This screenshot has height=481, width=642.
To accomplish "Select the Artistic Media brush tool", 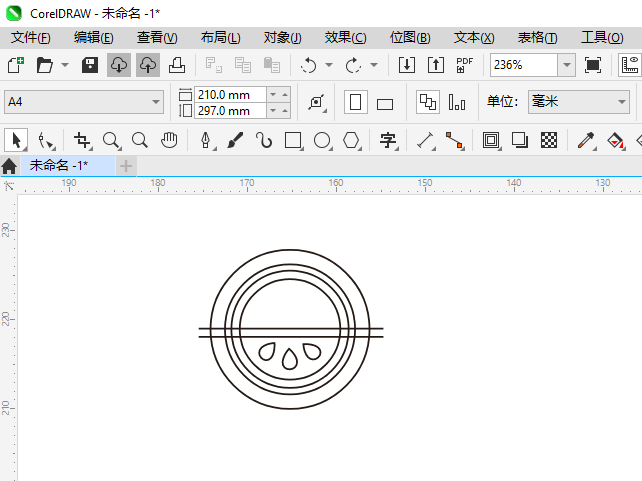I will click(235, 140).
